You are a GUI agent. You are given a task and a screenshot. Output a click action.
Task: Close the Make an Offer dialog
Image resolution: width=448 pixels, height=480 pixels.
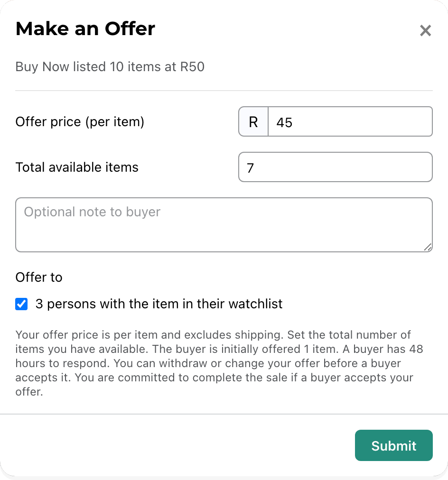point(425,31)
